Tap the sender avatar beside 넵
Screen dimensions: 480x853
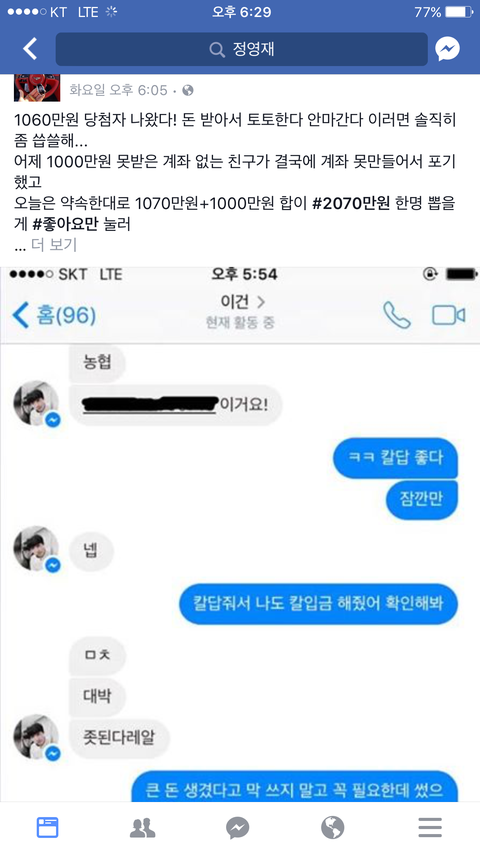[36, 549]
